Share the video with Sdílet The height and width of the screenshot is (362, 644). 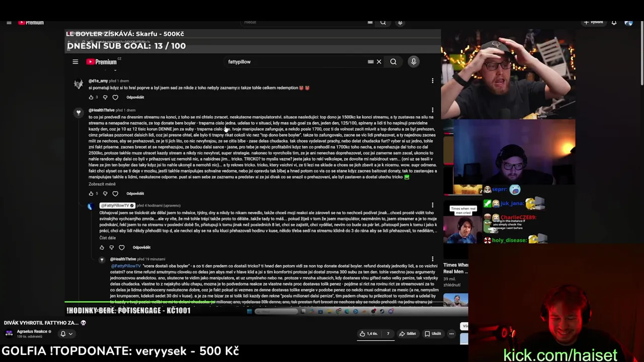(x=408, y=334)
